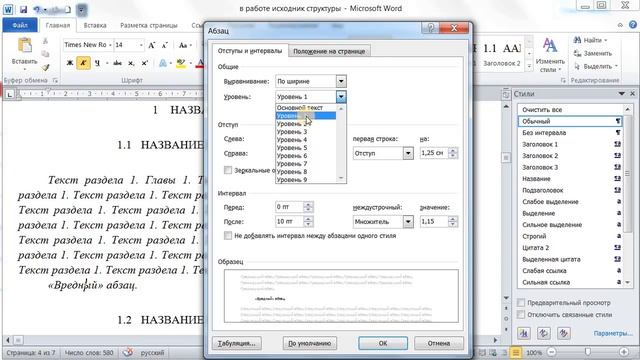This screenshot has height=360, width=640.
Task: Click the Shrink Font icon
Action: [165, 45]
